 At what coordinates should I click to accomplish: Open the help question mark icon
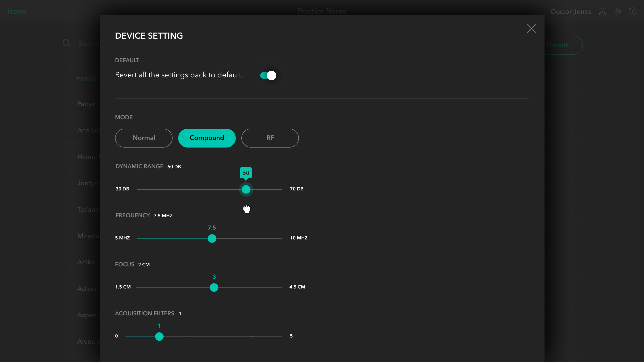coord(632,12)
